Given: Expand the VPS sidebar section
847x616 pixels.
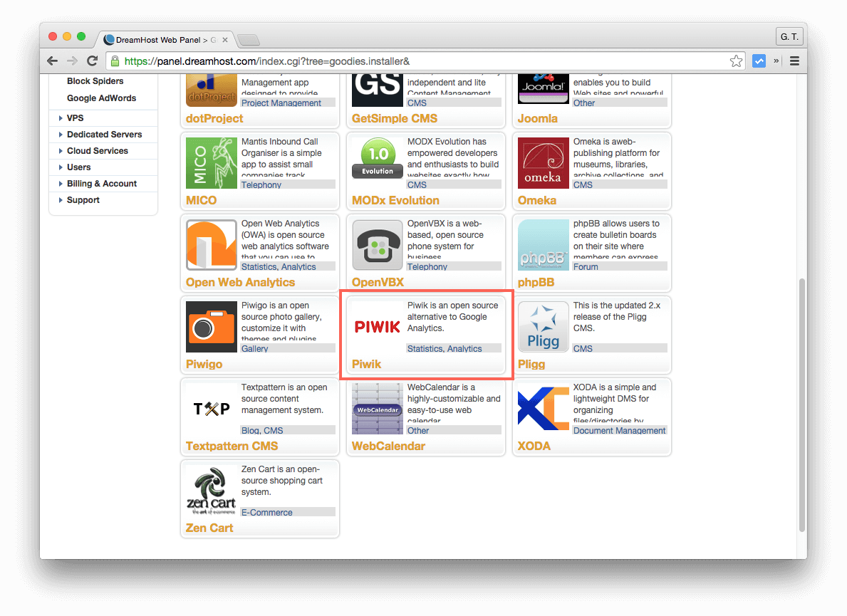Looking at the screenshot, I should 77,118.
